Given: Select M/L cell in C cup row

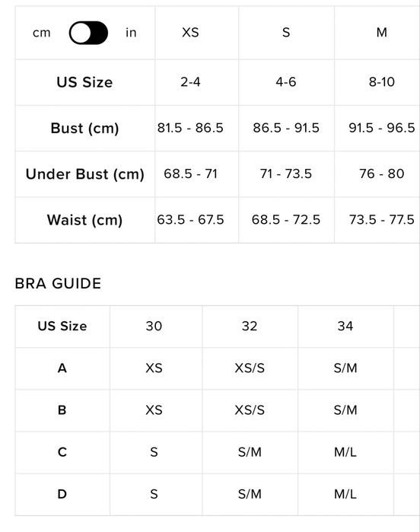Looking at the screenshot, I should [345, 452].
